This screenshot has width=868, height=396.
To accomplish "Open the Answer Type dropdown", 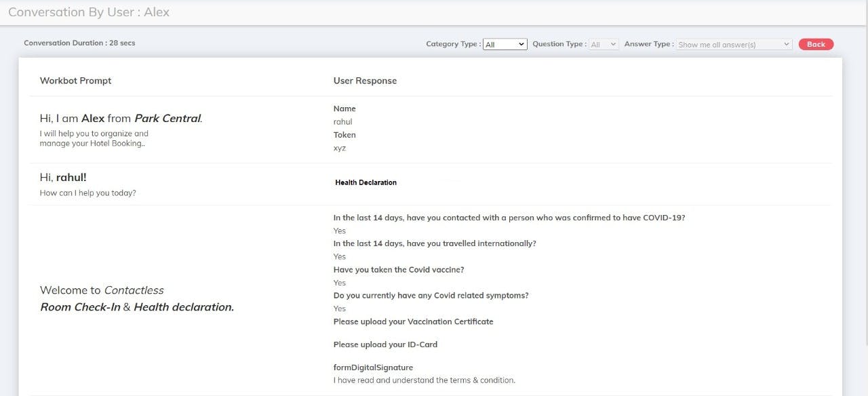I will point(734,44).
